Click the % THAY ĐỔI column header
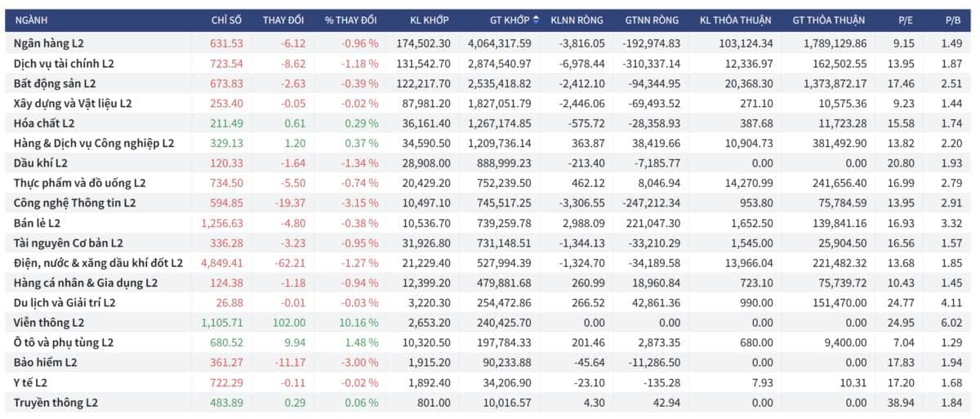 350,20
